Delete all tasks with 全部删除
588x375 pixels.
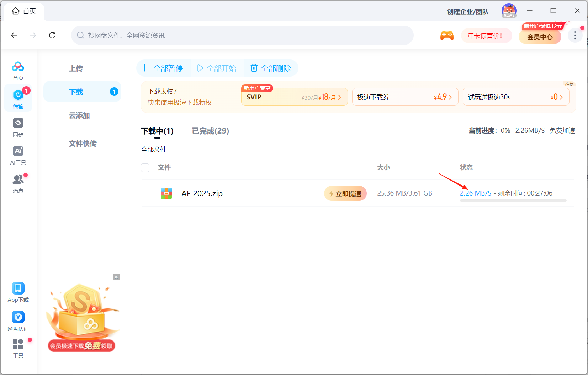[271, 68]
